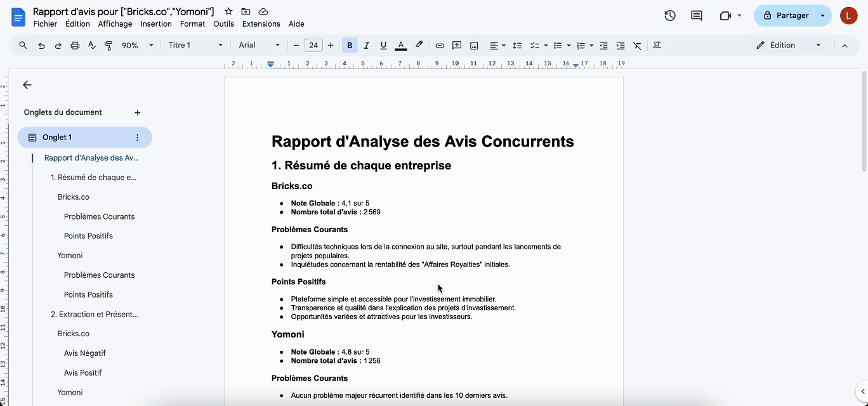Open the Affichage menu
This screenshot has height=406, width=868.
tap(115, 24)
